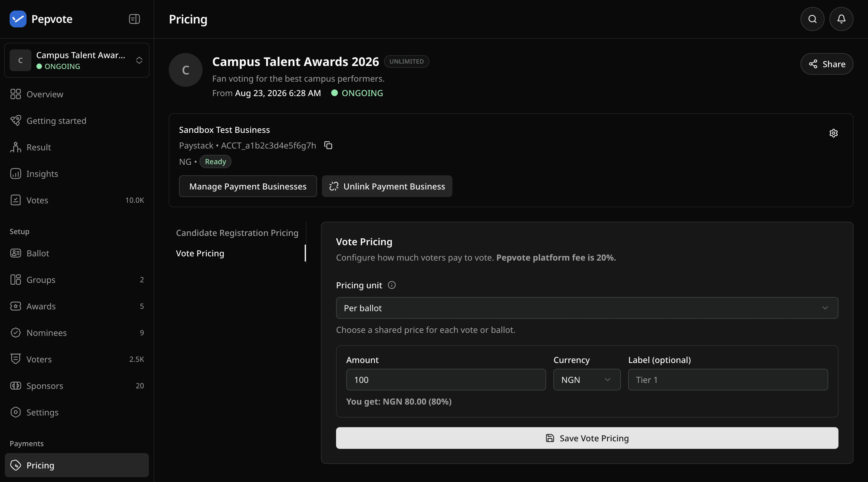Open the Sponsors page
868x482 pixels.
click(x=77, y=386)
